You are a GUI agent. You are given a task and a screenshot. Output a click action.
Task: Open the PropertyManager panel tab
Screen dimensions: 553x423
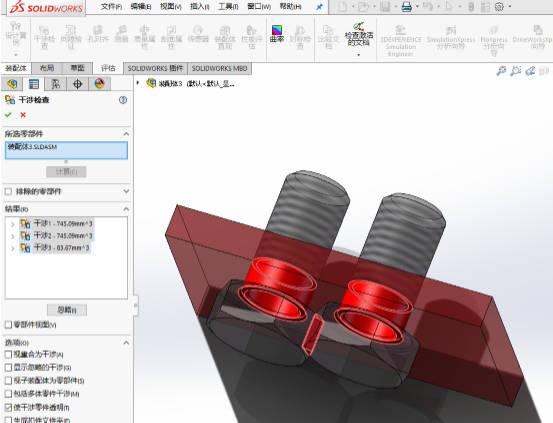pos(34,84)
